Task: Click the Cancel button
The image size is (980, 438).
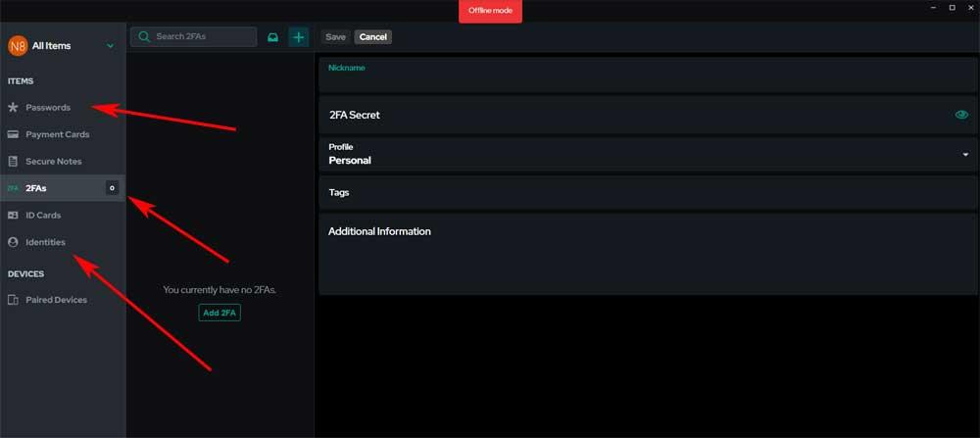Action: [373, 37]
